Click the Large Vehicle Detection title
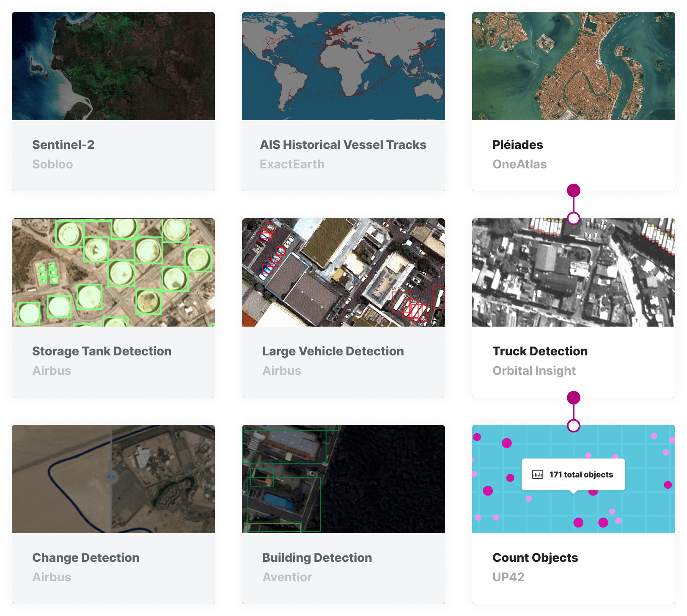Image resolution: width=687 pixels, height=616 pixels. pos(333,351)
